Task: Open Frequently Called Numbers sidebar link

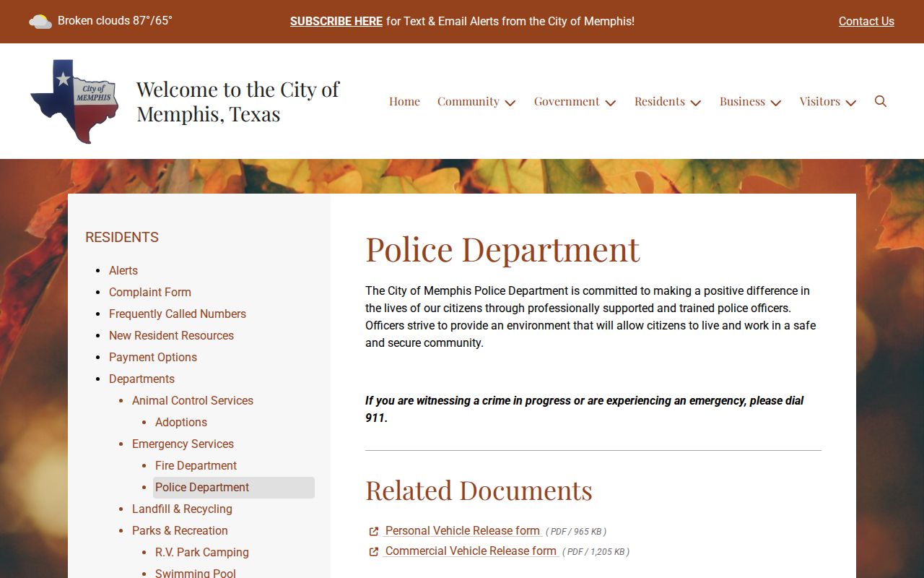Action: (x=178, y=314)
